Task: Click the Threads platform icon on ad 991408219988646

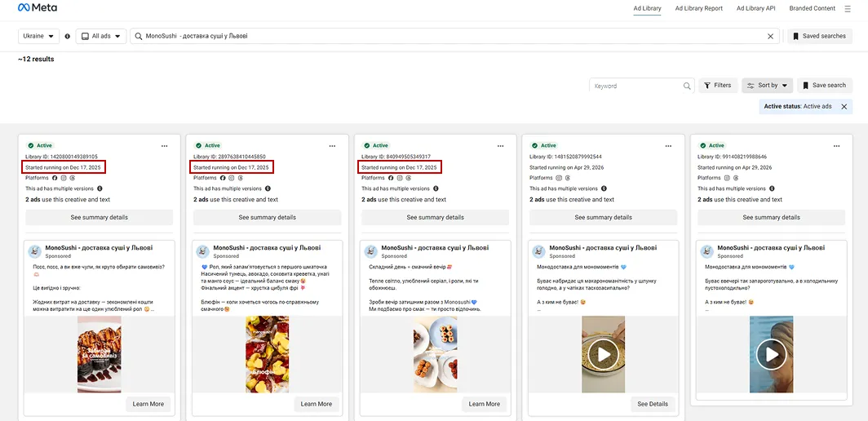Action: [736, 178]
